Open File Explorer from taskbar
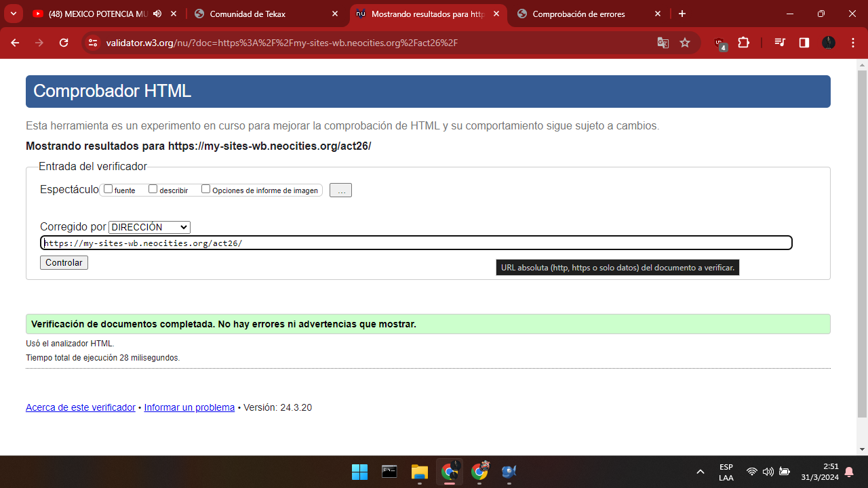The image size is (868, 488). pos(419,472)
